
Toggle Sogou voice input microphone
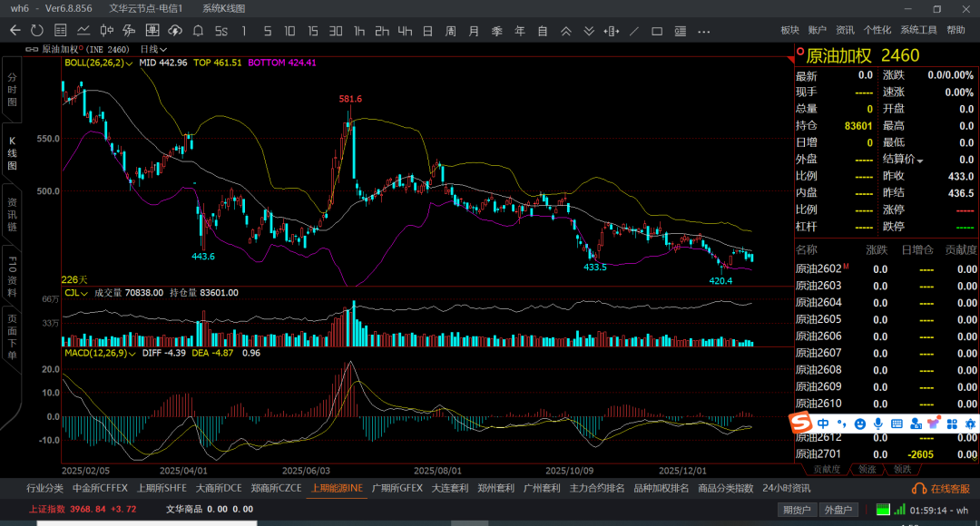(877, 424)
